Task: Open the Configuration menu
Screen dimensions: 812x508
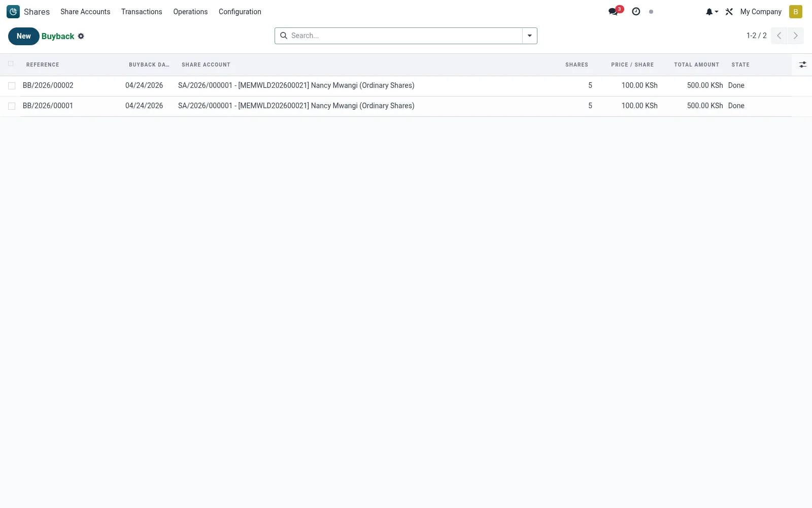Action: coord(240,12)
